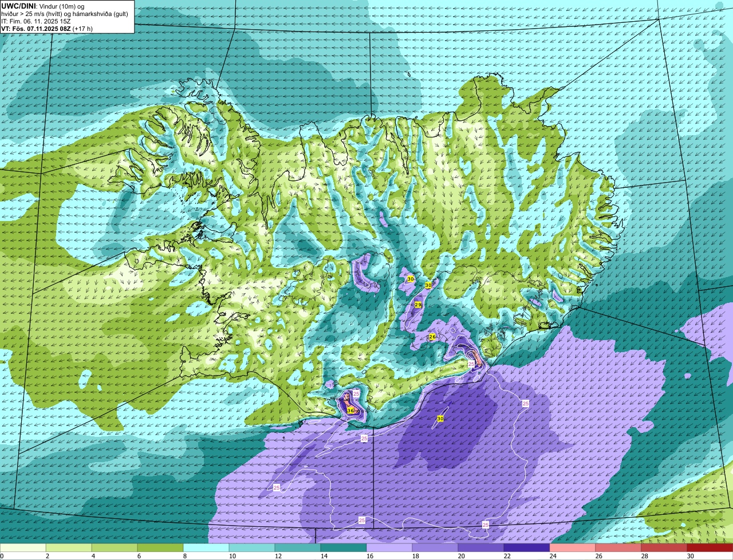Click the legend tick label 12
The image size is (733, 560).
click(x=278, y=556)
